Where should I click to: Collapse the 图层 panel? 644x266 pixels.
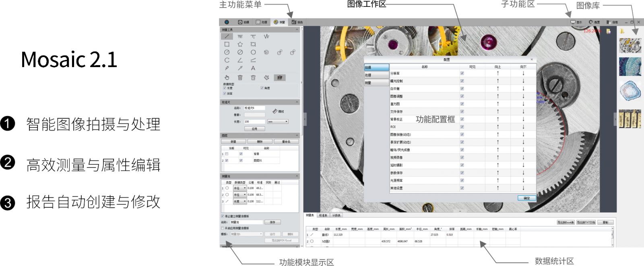click(x=297, y=135)
